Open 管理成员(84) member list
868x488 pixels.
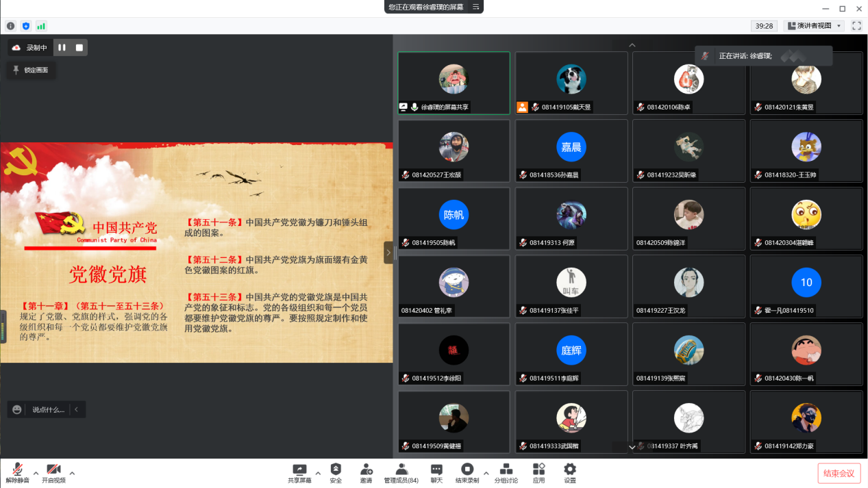pyautogui.click(x=401, y=474)
